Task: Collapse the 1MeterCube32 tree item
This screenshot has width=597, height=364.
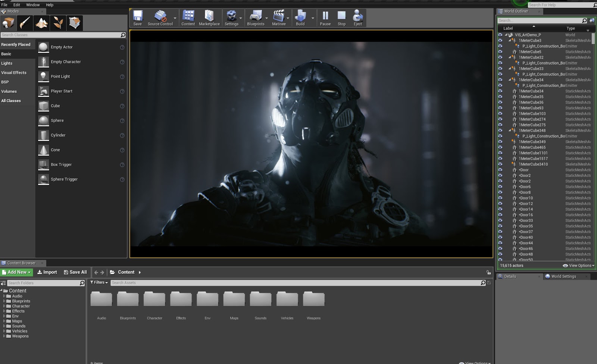Action: point(510,57)
